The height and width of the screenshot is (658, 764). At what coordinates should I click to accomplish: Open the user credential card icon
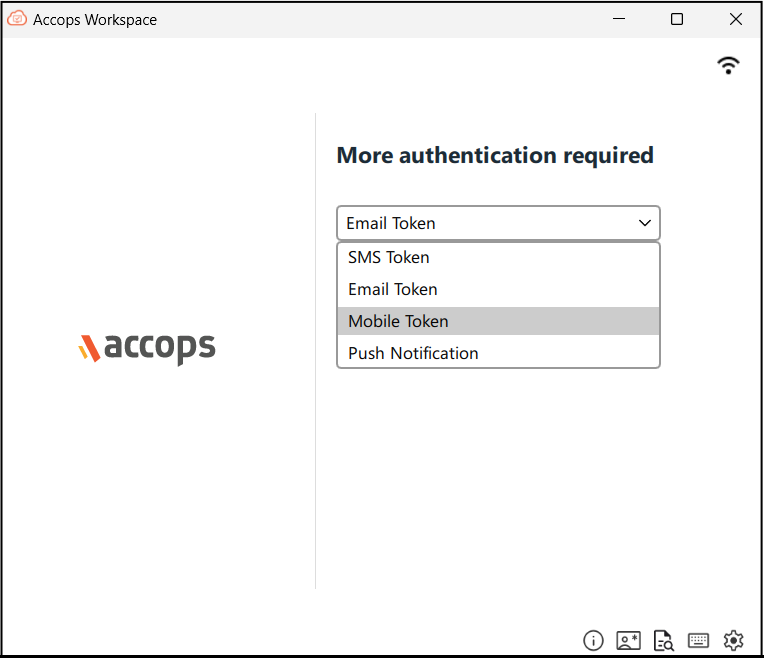coord(629,640)
